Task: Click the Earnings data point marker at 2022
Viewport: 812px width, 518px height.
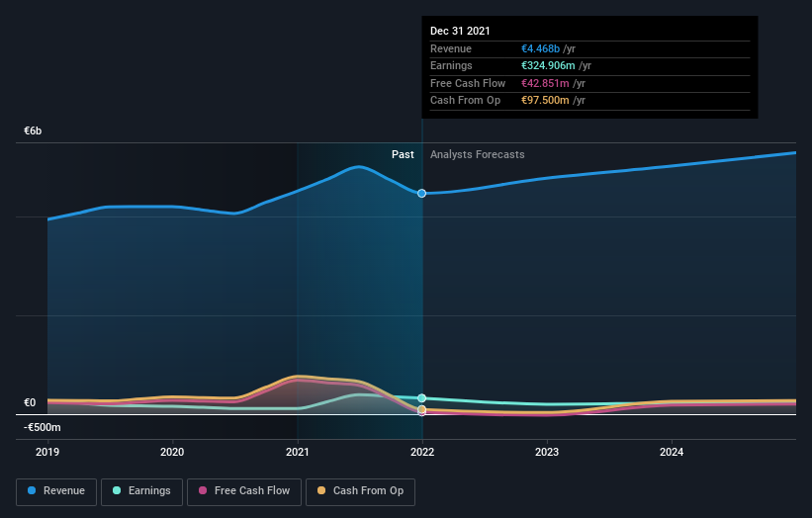Action: (x=422, y=398)
